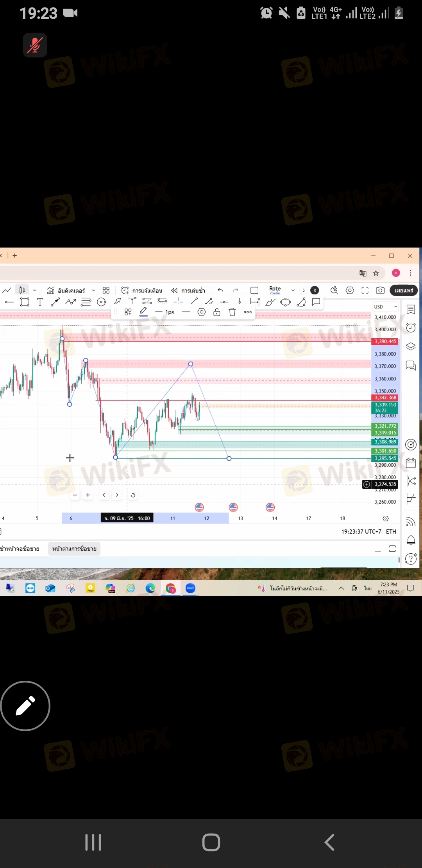Zoom in chart with plus button

(x=88, y=495)
